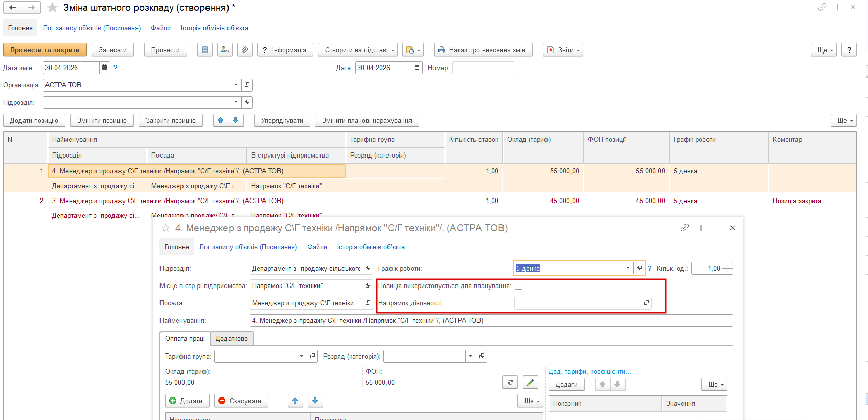Move the position down in the main table toolbar
868x420 pixels.
[236, 120]
